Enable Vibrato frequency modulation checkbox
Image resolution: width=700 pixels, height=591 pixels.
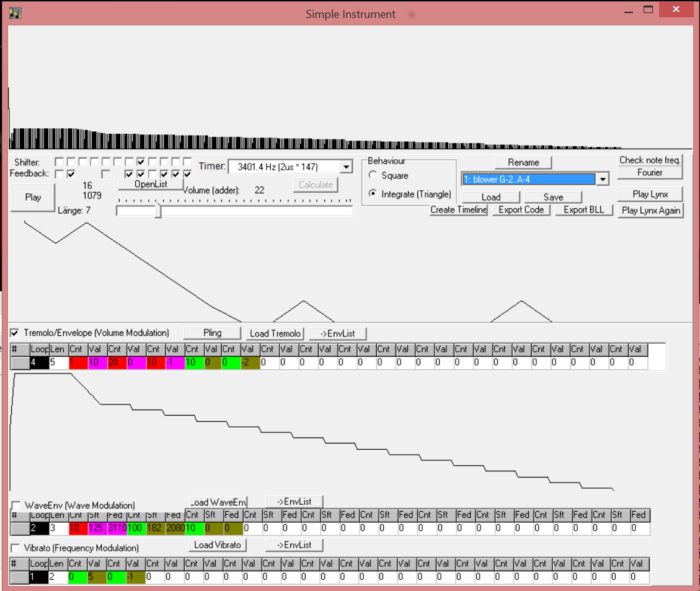point(16,548)
